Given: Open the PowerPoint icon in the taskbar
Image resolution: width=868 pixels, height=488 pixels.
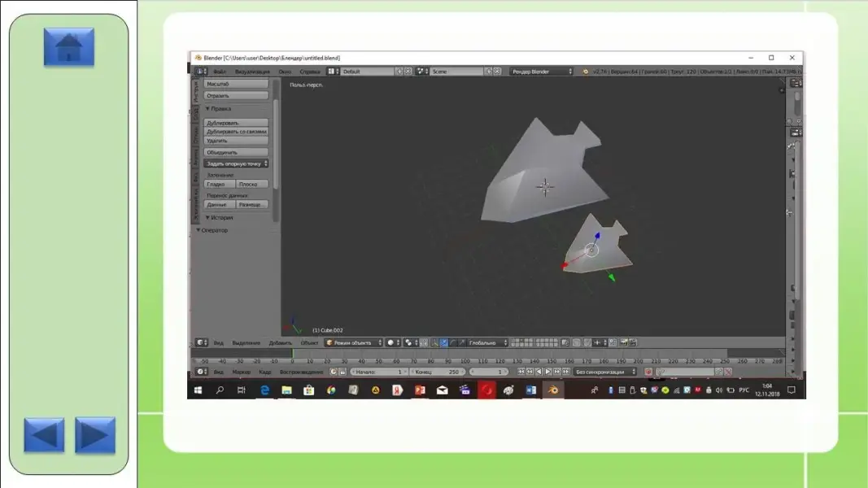Looking at the screenshot, I should (420, 390).
